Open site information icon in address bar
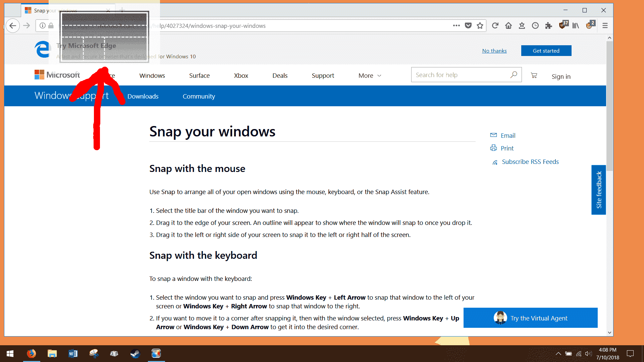This screenshot has height=362, width=644. pyautogui.click(x=43, y=25)
